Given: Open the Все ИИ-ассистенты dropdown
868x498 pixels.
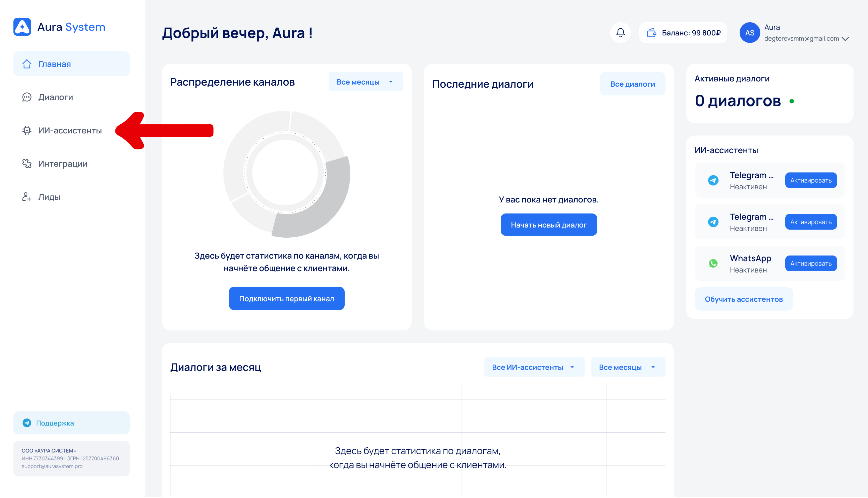Looking at the screenshot, I should [x=533, y=367].
